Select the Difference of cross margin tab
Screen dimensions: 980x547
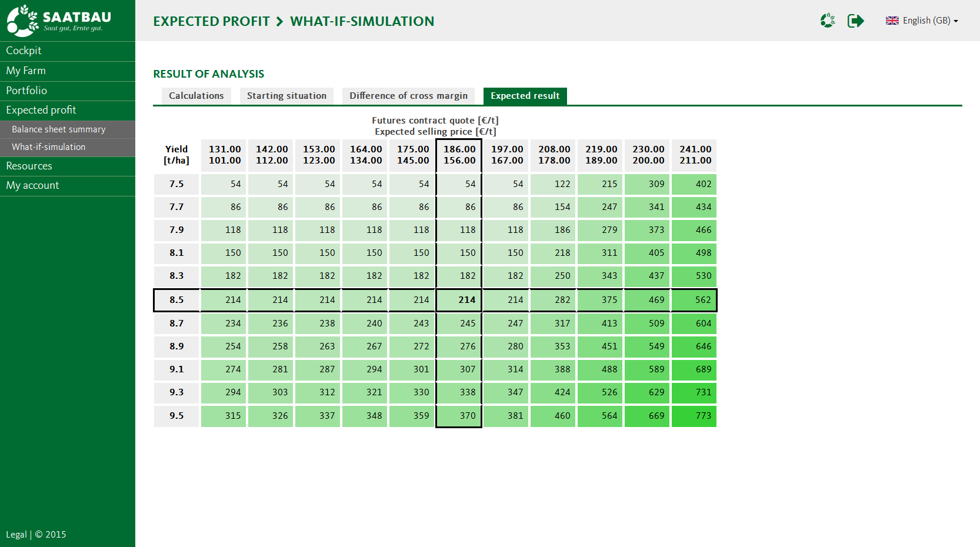click(408, 96)
